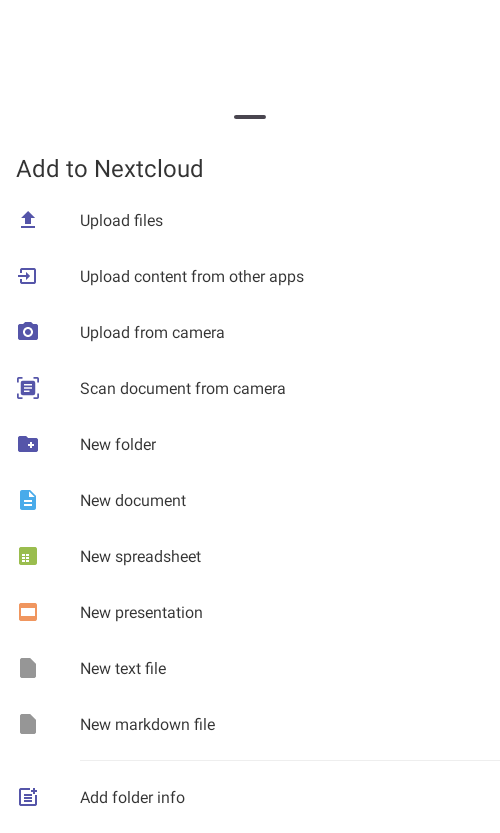This screenshot has height=833, width=500.
Task: Click the upload arrow icon
Action: point(28,220)
